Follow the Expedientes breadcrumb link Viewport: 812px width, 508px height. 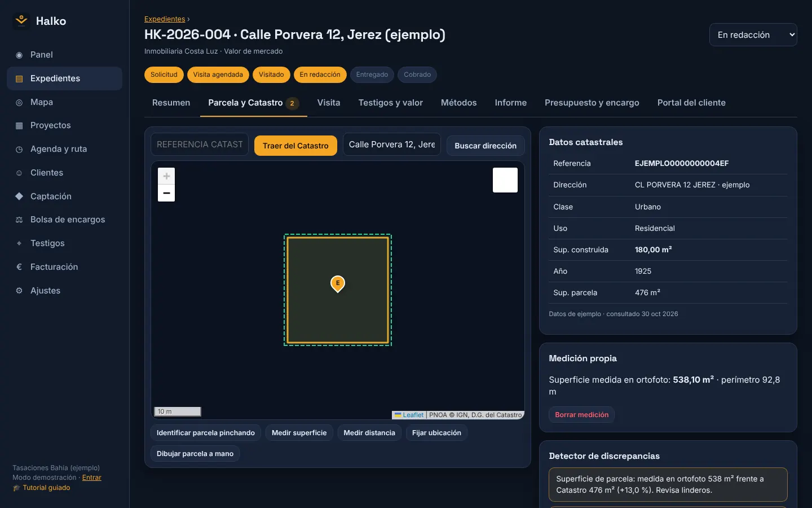(x=165, y=19)
